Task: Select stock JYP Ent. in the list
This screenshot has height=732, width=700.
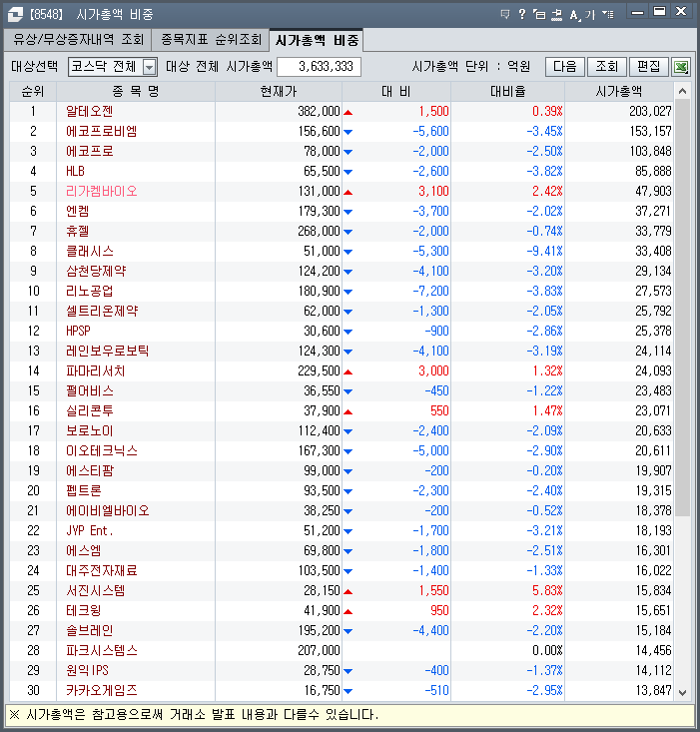Action: coord(89,531)
